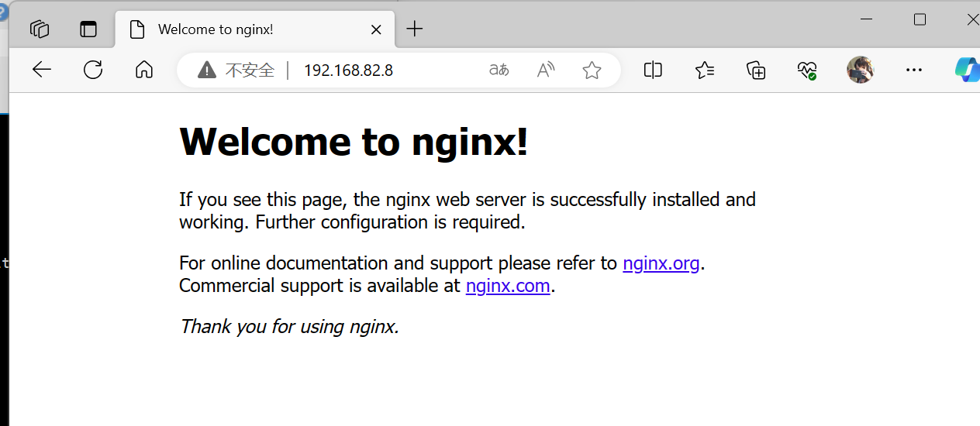Viewport: 980px width, 426px height.
Task: Minimize the browser window
Action: pos(867,19)
